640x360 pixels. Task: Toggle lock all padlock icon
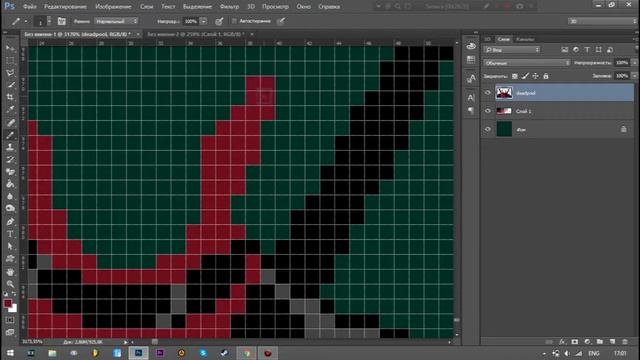click(546, 76)
